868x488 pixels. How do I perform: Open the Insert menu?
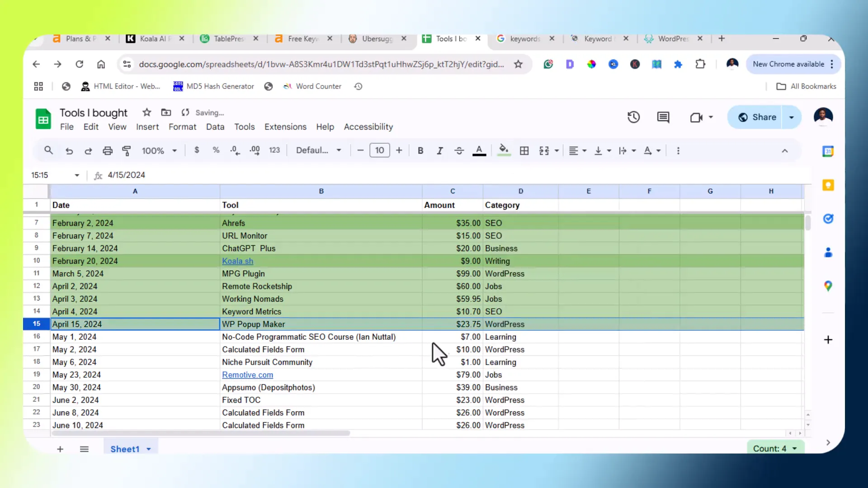point(147,127)
